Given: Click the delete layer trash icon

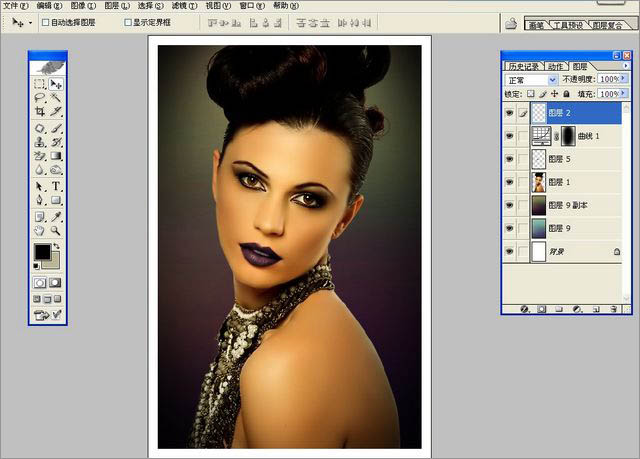Looking at the screenshot, I should (613, 309).
